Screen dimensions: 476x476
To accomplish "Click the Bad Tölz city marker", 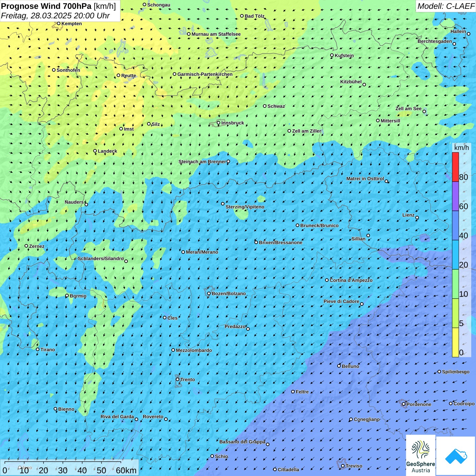I will tap(242, 16).
